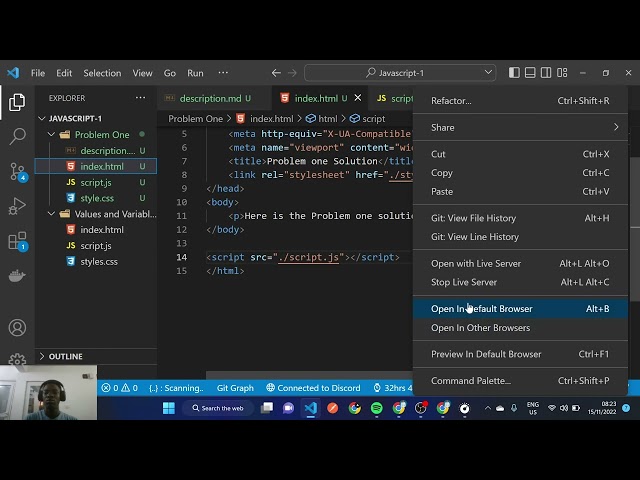This screenshot has width=640, height=480.
Task: Select Preview In Default Browser
Action: 520,354
